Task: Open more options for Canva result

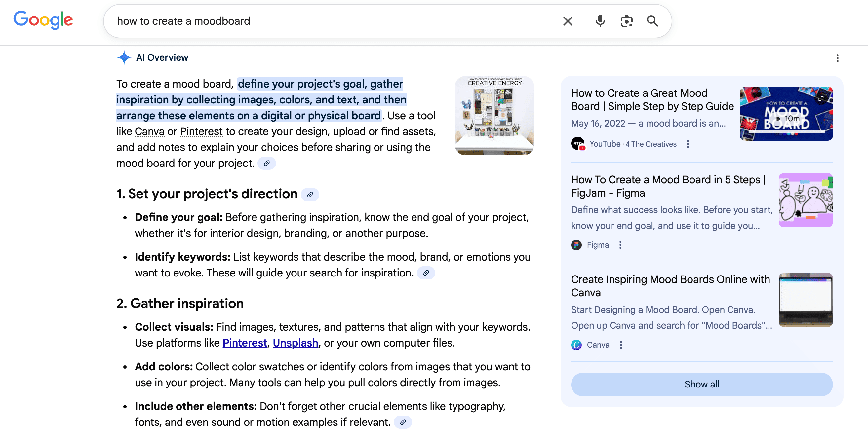Action: point(621,345)
